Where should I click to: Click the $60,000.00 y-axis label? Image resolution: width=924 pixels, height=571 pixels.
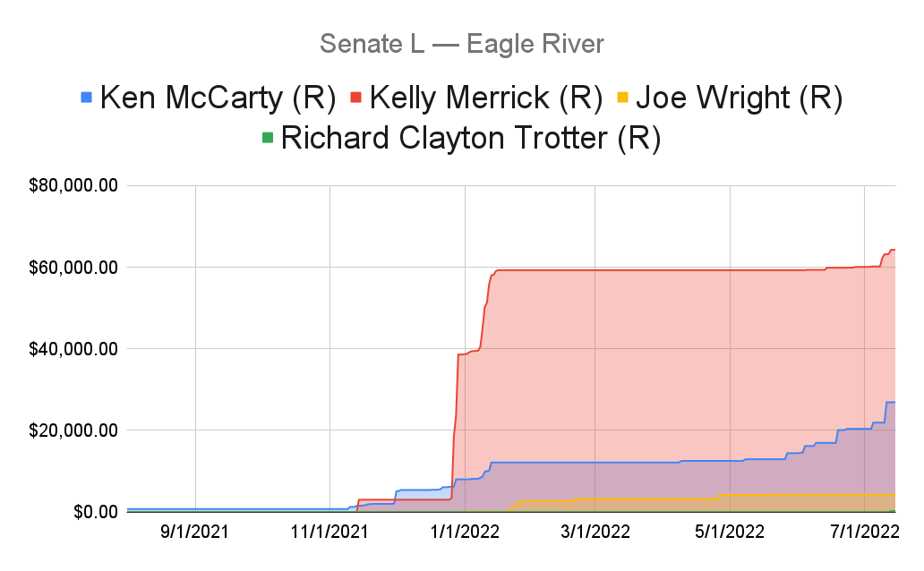73,268
